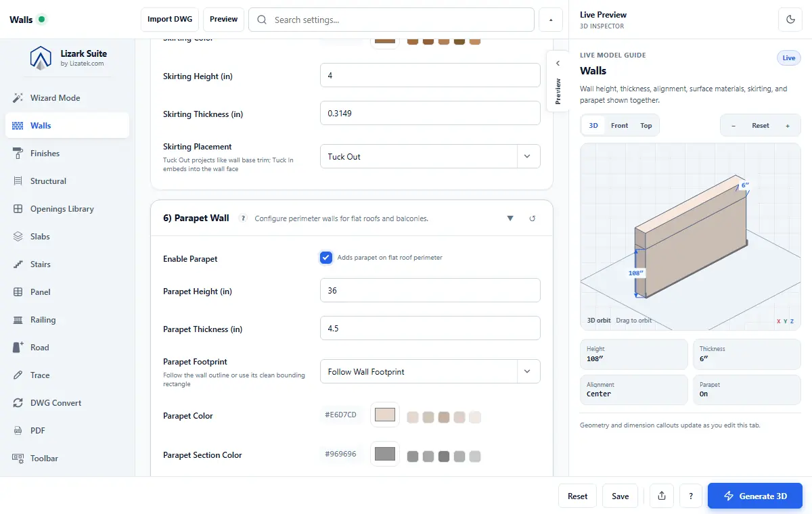
Task: Click the small up arrow beside search
Action: pos(550,20)
